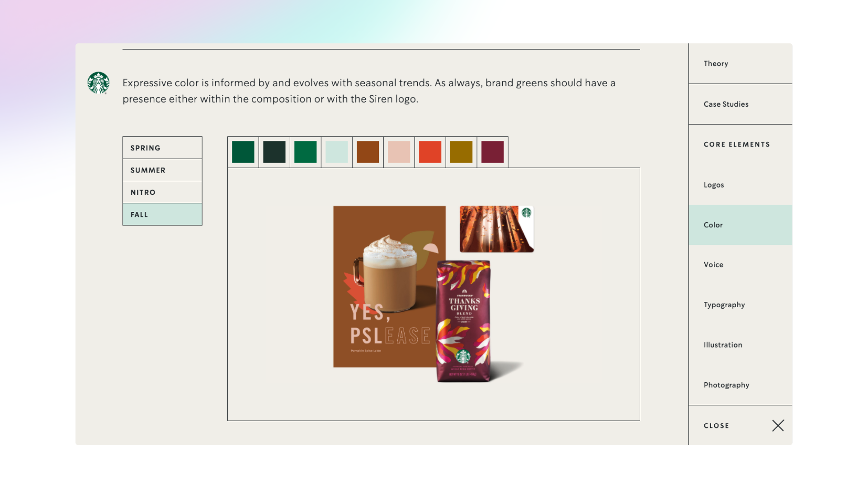Screen dimensions: 868x488
Task: Select the burgundy color swatch
Action: click(x=492, y=152)
